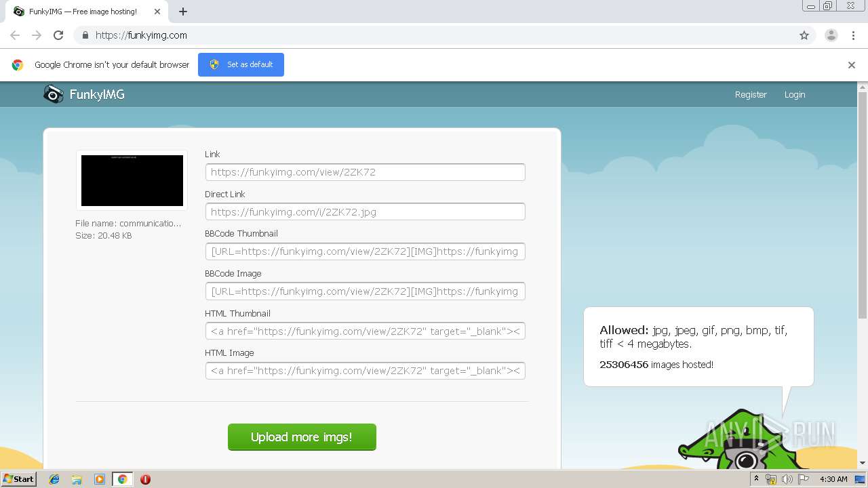Select the Direct Link field
The image size is (868, 488).
(x=366, y=211)
